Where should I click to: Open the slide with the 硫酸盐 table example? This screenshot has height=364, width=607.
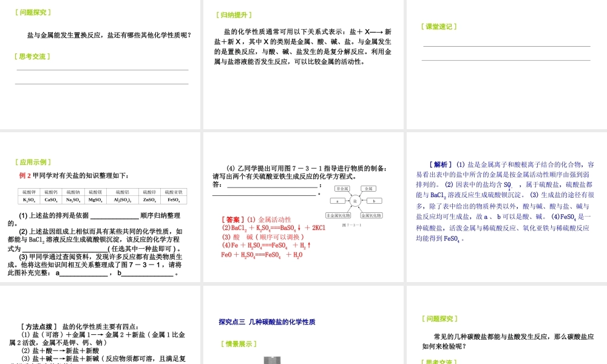[x=100, y=207]
